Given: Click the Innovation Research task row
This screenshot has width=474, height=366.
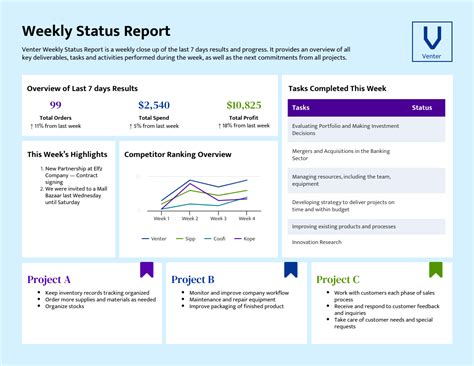Looking at the screenshot, I should pyautogui.click(x=366, y=242).
